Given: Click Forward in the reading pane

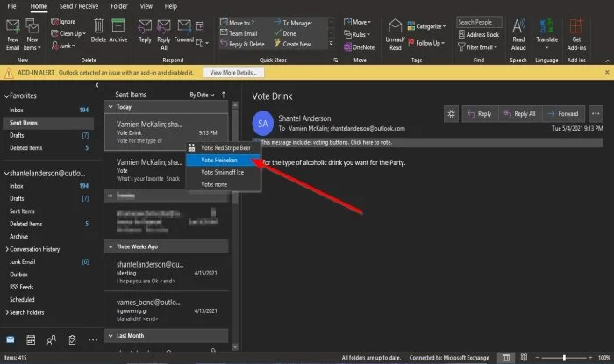Looking at the screenshot, I should tap(563, 114).
